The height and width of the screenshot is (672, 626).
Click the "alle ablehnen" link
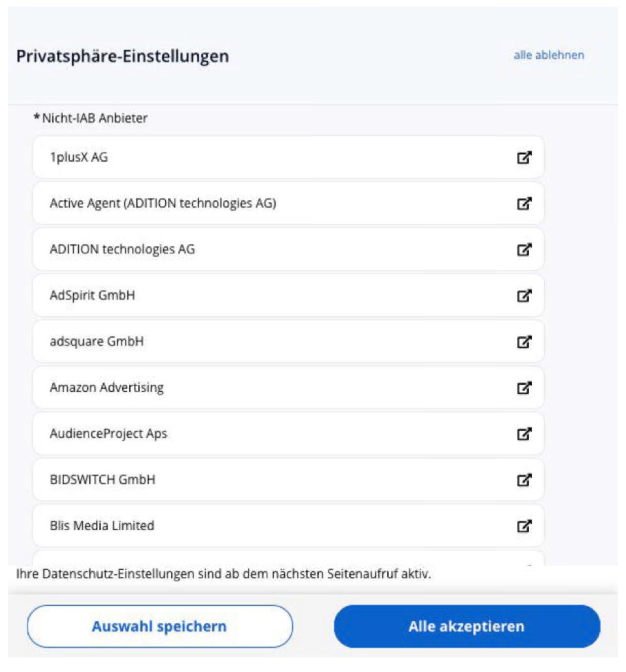click(549, 55)
